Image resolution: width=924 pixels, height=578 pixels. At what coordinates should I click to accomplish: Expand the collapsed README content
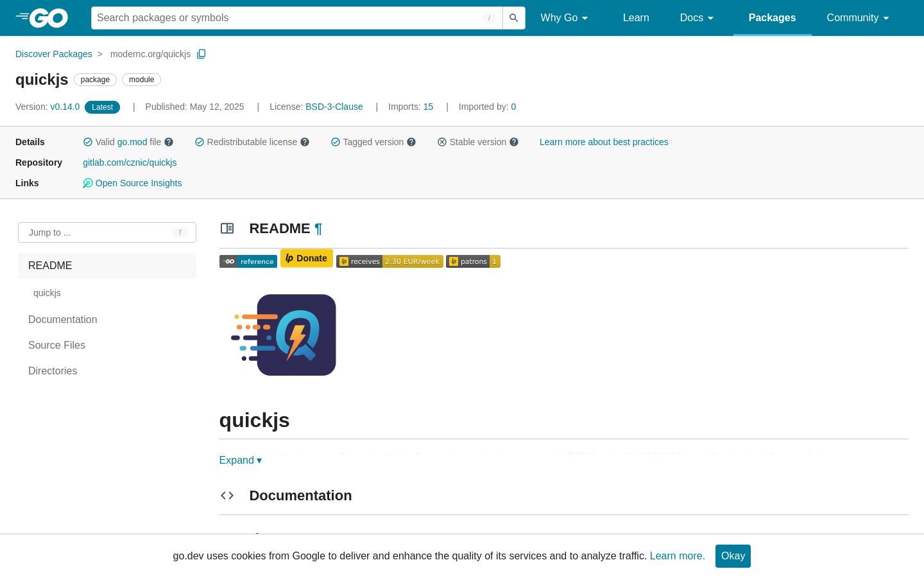click(x=241, y=460)
